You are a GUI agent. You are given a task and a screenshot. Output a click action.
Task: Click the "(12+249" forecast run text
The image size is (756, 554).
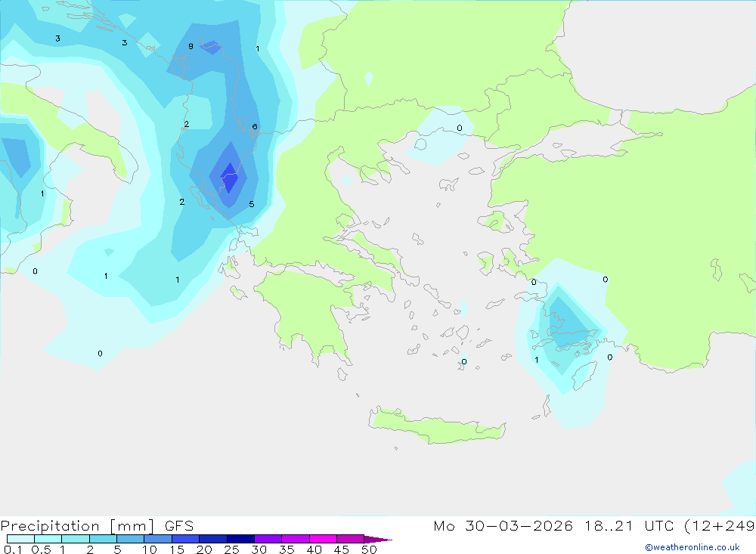[x=720, y=526]
